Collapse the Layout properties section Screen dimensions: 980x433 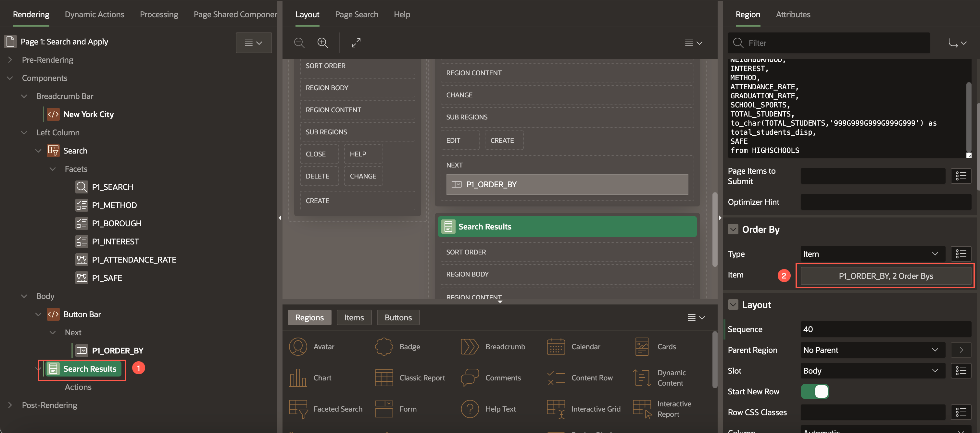pyautogui.click(x=733, y=304)
